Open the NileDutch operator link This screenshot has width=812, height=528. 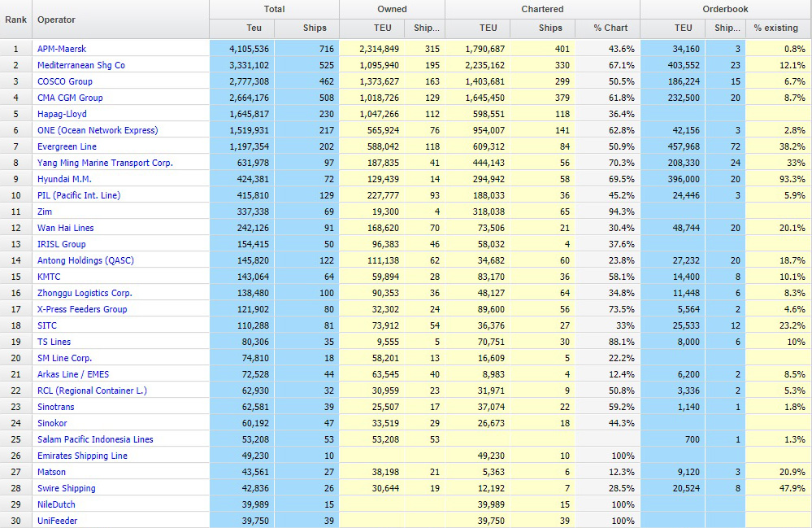tap(56, 504)
